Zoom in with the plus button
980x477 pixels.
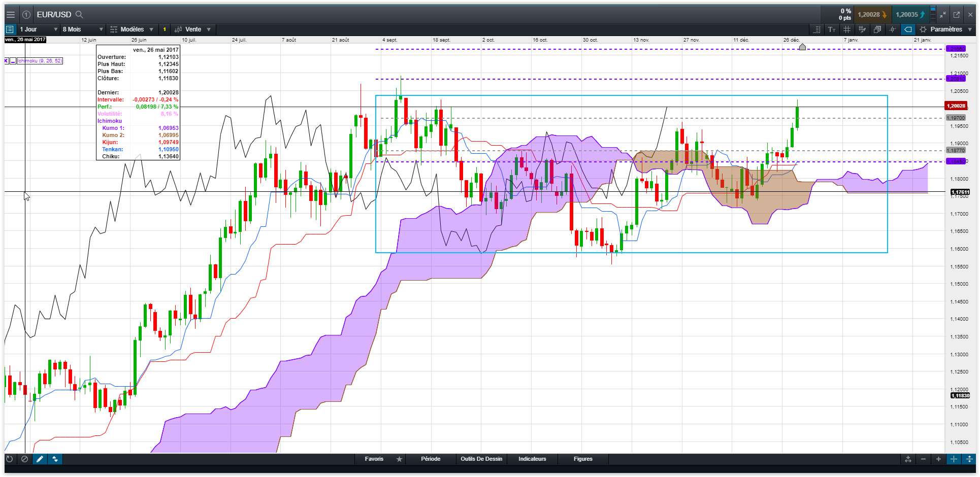point(938,459)
